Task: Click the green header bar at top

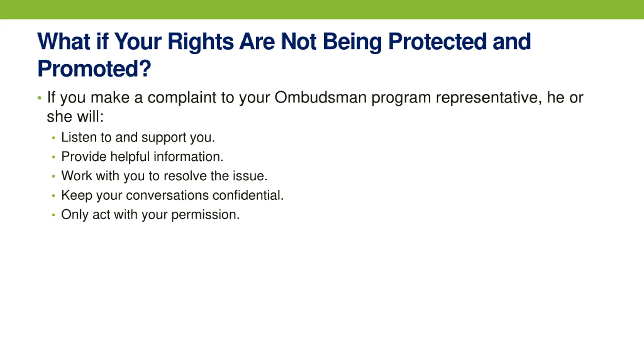Action: pyautogui.click(x=322, y=10)
